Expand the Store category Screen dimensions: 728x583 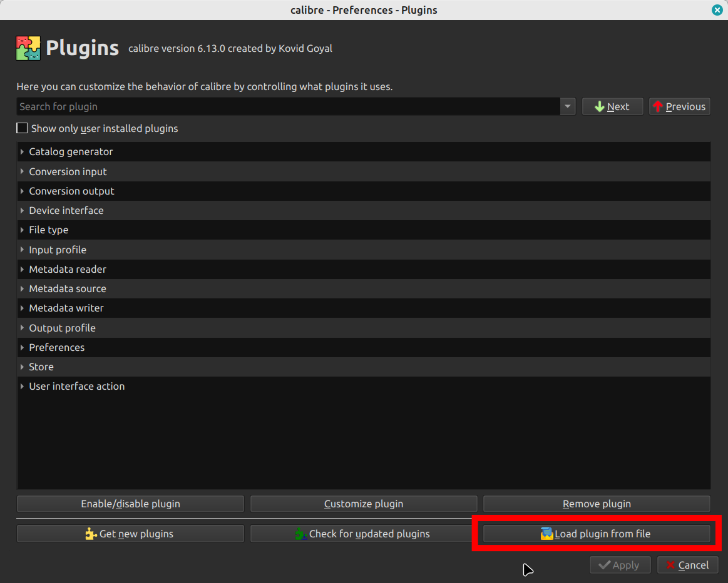(x=22, y=367)
